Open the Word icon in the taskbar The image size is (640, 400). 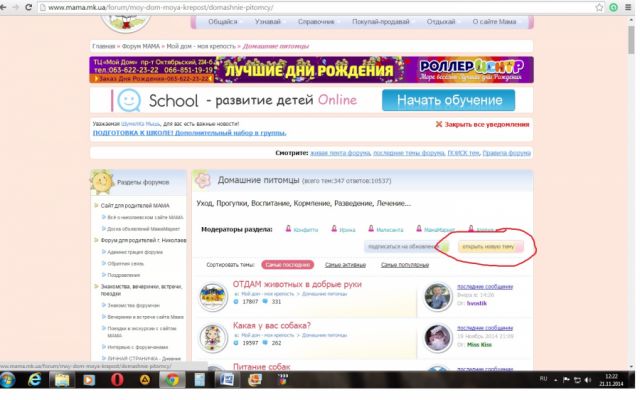226,381
